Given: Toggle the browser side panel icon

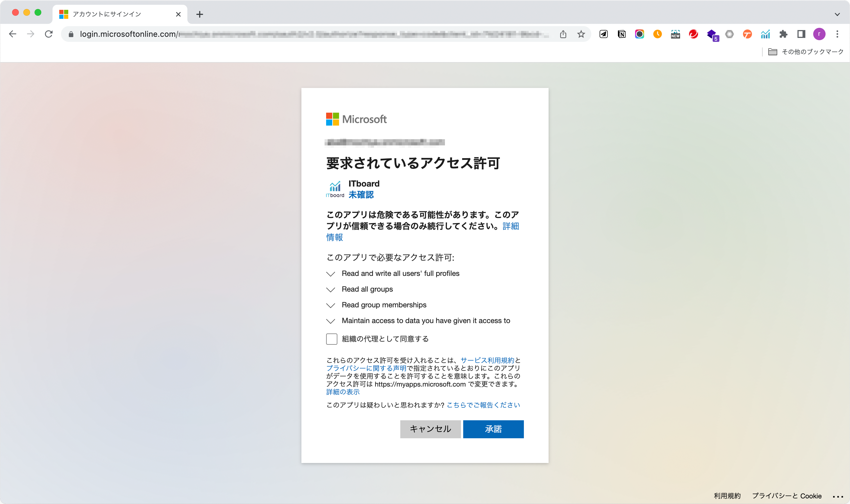Looking at the screenshot, I should pyautogui.click(x=801, y=34).
